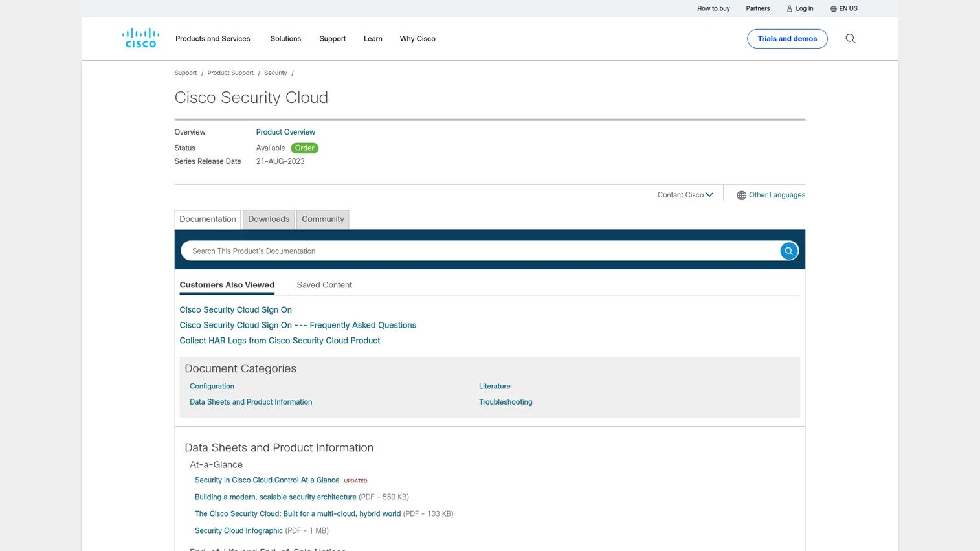Screen dimensions: 980x551
Task: Open the Cisco Security Cloud Sign On link
Action: (x=236, y=310)
